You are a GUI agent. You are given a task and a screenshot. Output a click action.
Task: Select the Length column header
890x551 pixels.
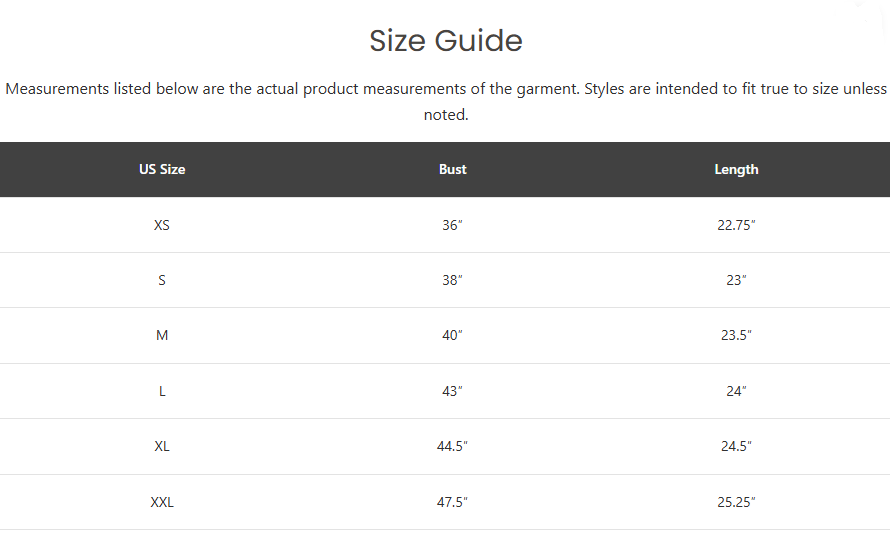736,169
